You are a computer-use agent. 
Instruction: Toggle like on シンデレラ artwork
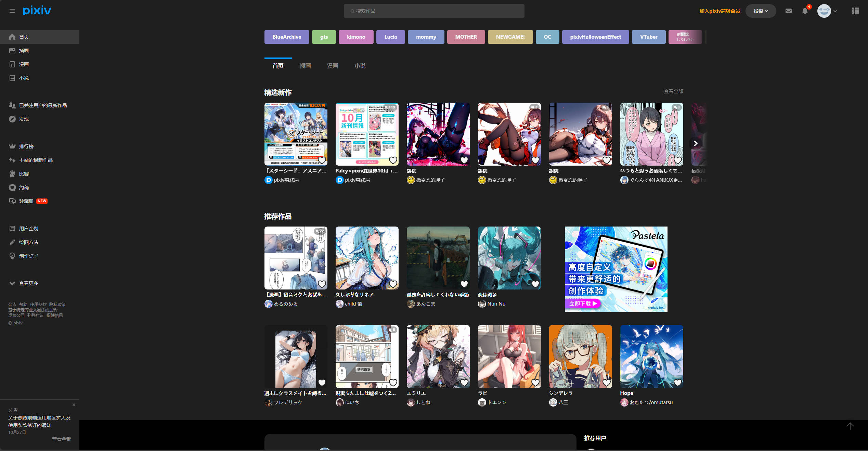pos(606,382)
